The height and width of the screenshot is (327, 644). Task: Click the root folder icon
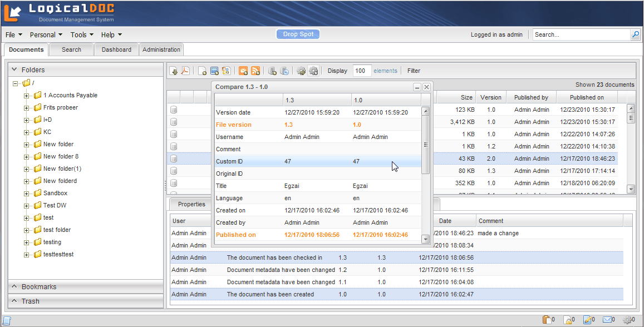pos(26,83)
